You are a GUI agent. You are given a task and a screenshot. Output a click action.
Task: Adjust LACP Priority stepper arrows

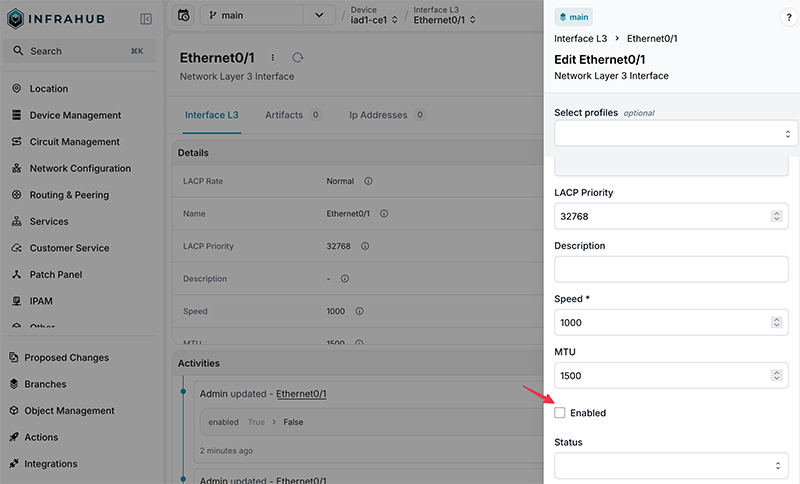pos(777,216)
